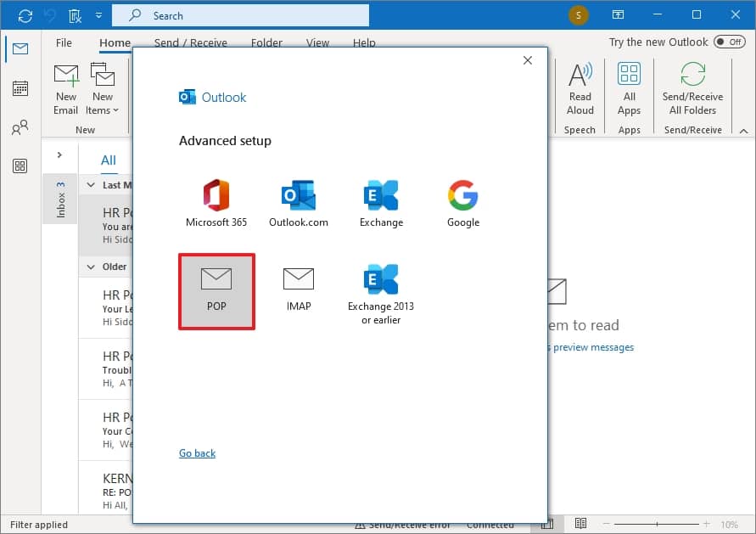This screenshot has width=756, height=534.
Task: Close the Advanced setup dialog
Action: pyautogui.click(x=528, y=60)
